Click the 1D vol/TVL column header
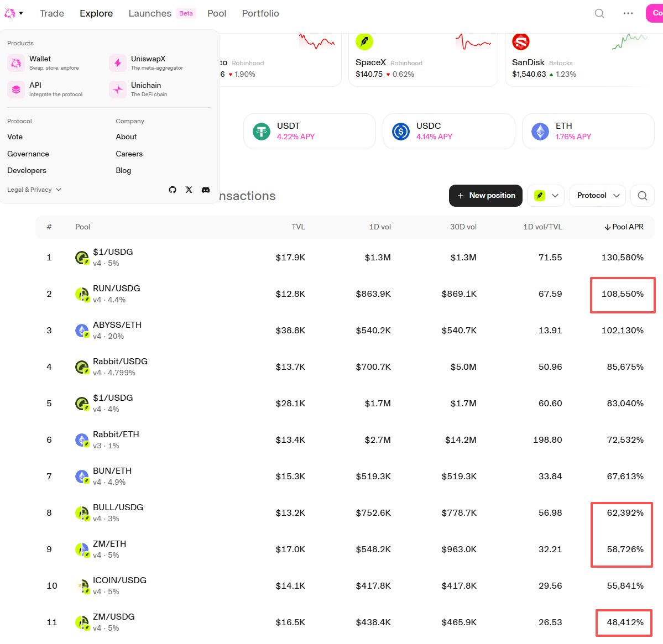This screenshot has width=663, height=644. pyautogui.click(x=542, y=227)
